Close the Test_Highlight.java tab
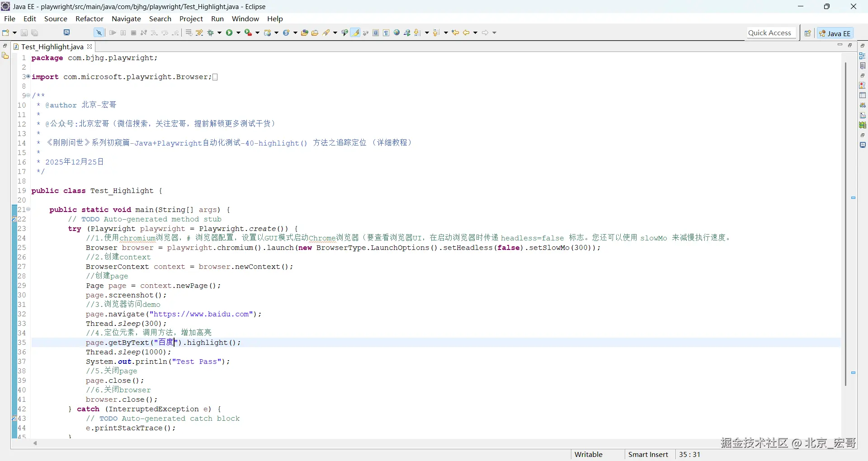Screen dimensions: 868x461 [90, 47]
